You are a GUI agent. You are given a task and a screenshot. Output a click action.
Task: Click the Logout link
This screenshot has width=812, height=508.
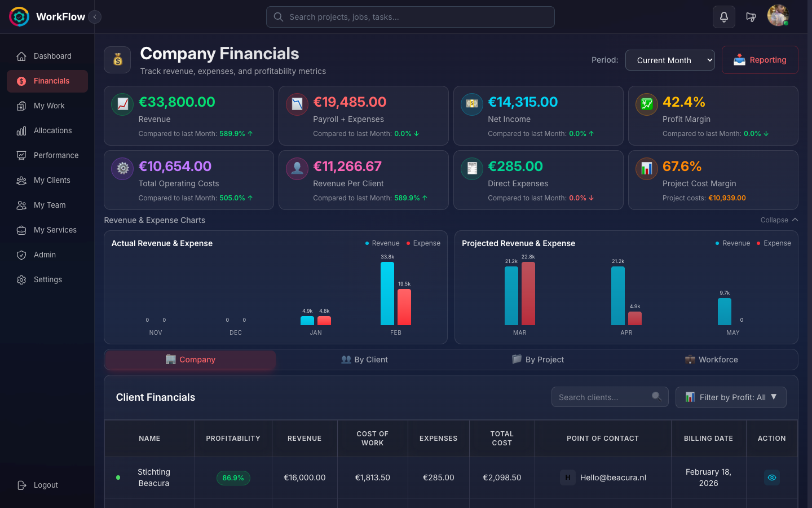(38, 485)
